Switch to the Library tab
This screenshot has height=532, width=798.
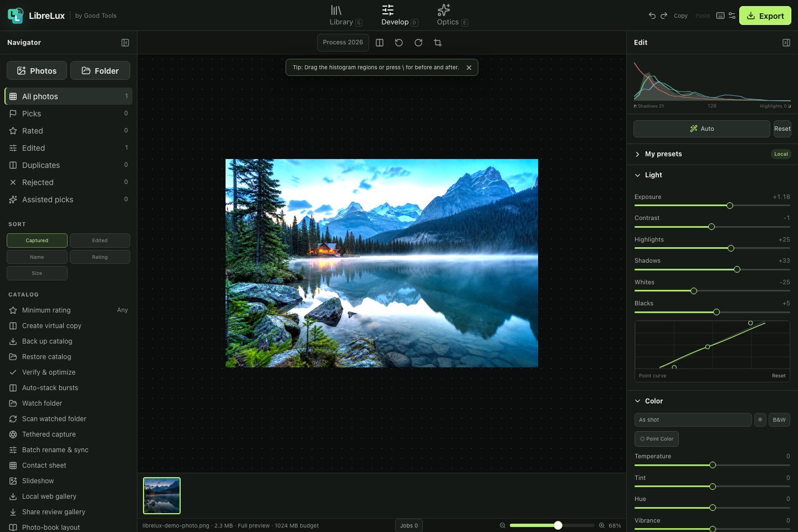tap(345, 16)
